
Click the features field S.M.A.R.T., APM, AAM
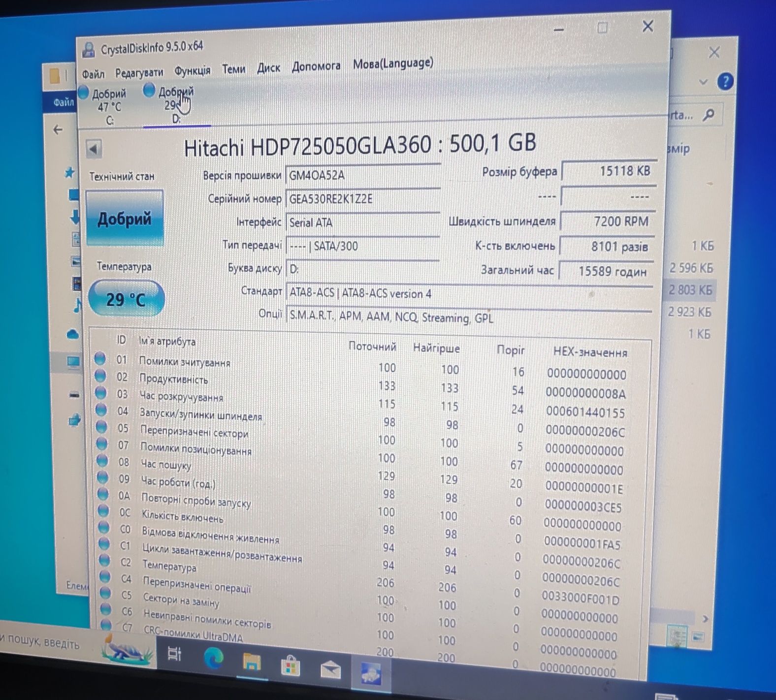pos(469,317)
